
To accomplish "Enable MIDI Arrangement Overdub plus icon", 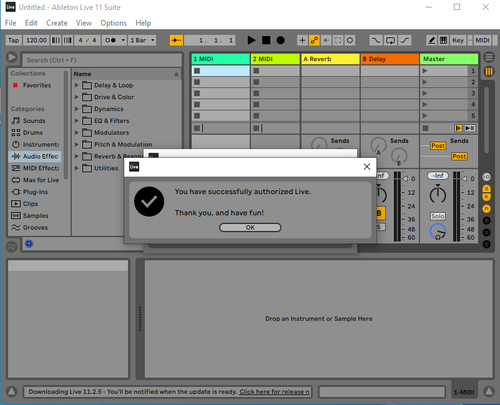I will click(x=302, y=40).
